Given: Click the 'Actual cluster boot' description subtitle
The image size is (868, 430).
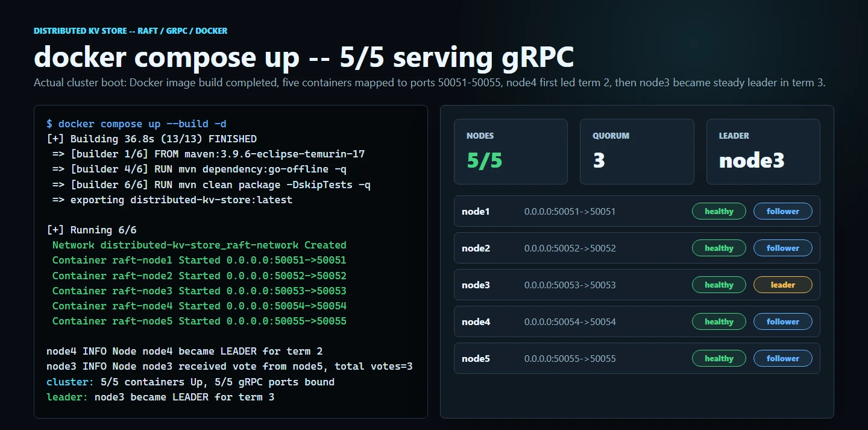Looking at the screenshot, I should click(430, 83).
